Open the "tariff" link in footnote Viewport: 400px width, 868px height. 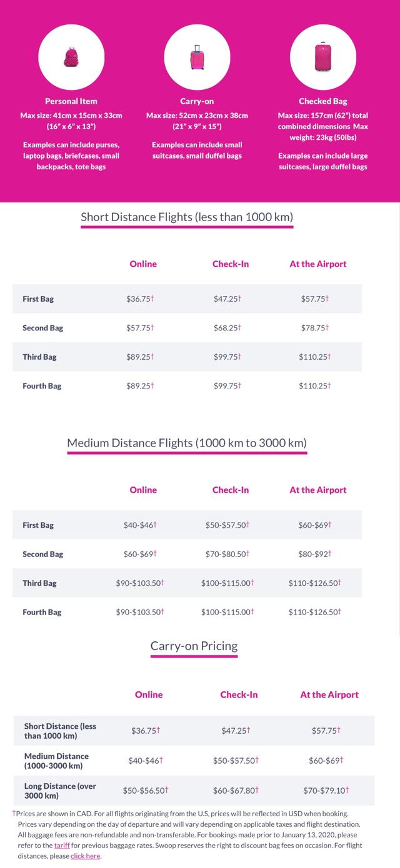click(62, 845)
